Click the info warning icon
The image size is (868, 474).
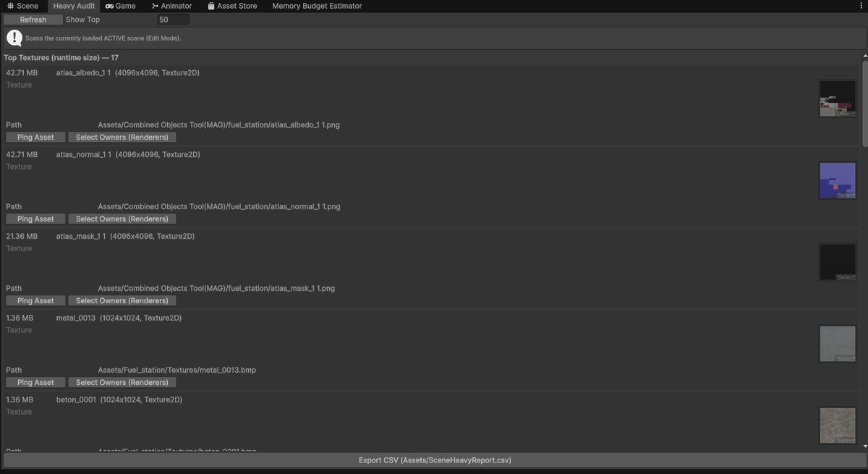point(14,38)
